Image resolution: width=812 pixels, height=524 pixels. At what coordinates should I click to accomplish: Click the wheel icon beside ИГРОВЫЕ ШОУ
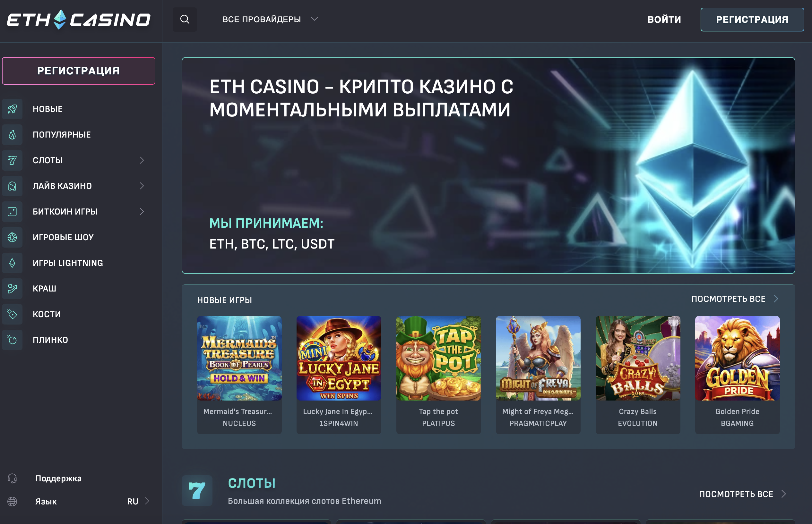click(12, 237)
